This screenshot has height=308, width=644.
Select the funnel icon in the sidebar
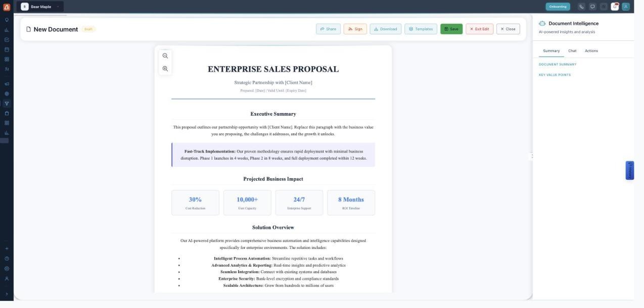[x=7, y=104]
